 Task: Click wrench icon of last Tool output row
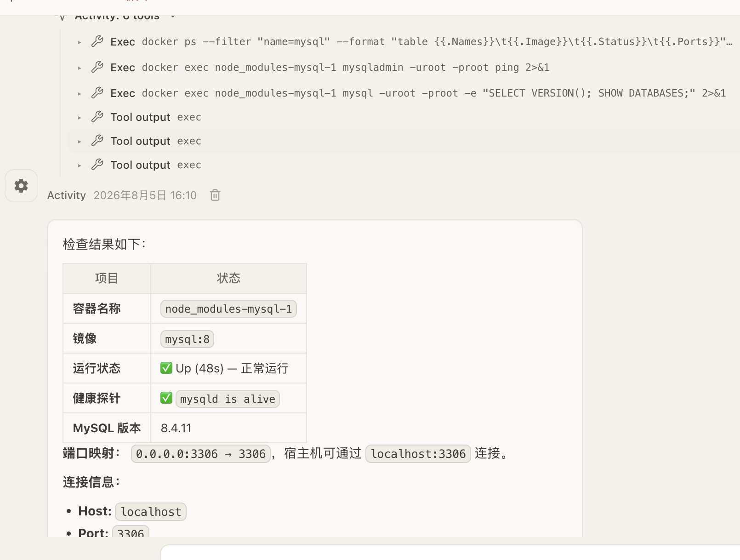click(97, 165)
